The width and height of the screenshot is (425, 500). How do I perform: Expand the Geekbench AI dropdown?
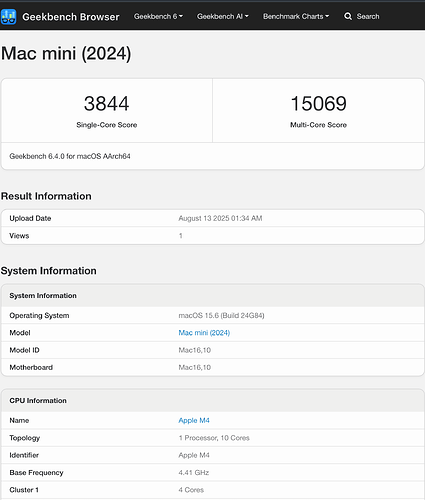coord(223,16)
